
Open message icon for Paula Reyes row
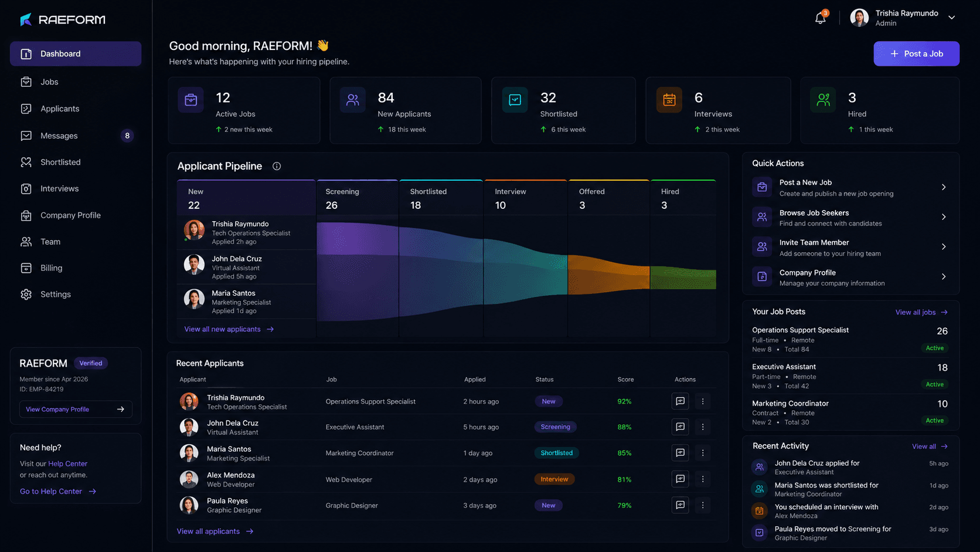tap(680, 505)
